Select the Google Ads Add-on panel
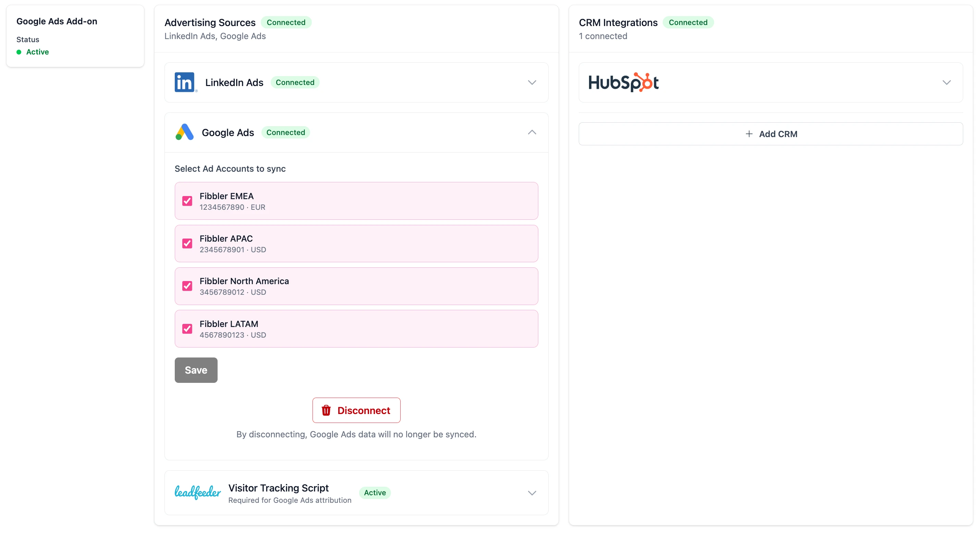980x534 pixels. click(x=75, y=36)
